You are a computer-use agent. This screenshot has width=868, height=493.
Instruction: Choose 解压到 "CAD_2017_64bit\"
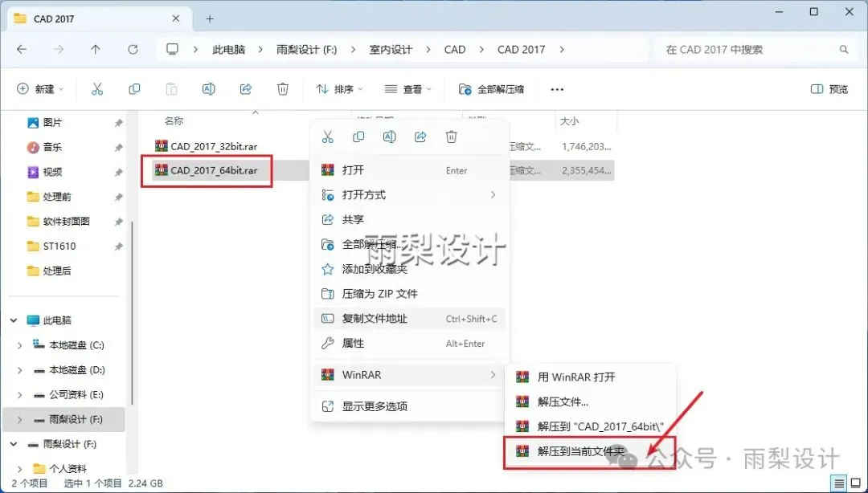click(590, 426)
